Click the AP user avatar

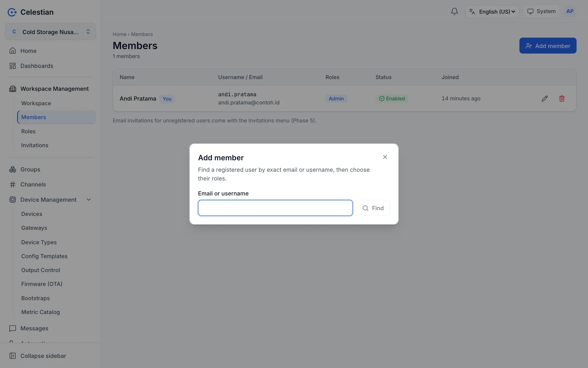pos(570,11)
